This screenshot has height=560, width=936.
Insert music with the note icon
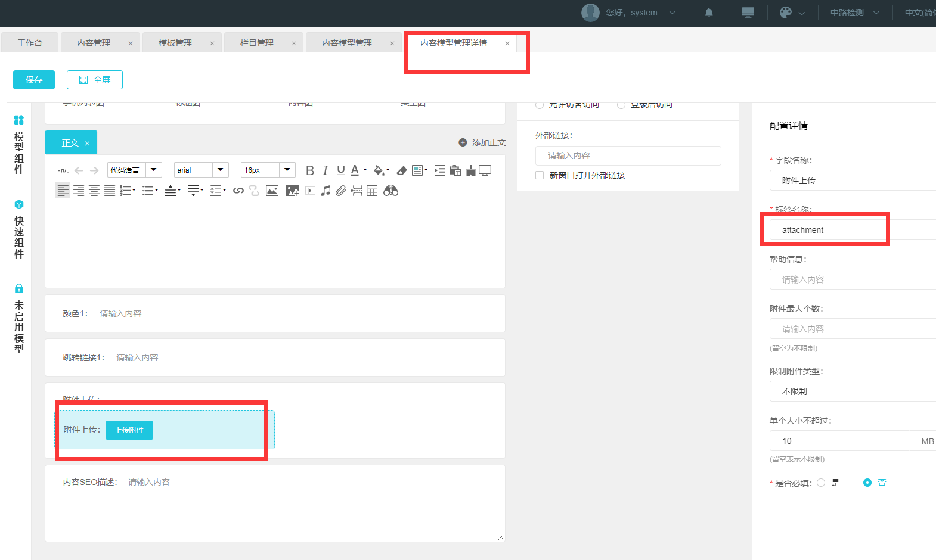pos(326,191)
